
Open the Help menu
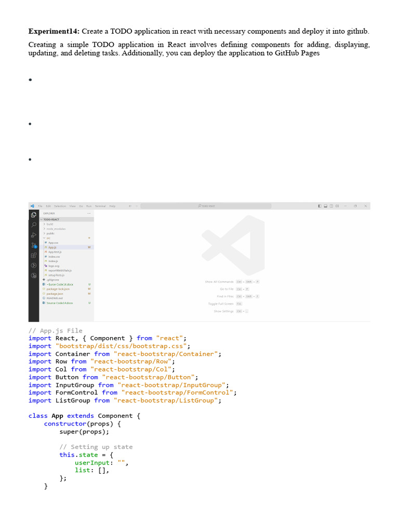pos(112,206)
